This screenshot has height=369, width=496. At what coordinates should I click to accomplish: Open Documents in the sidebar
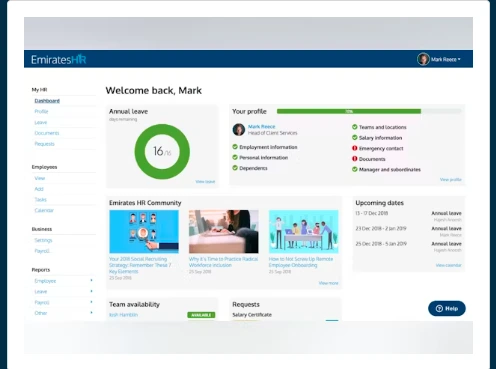pyautogui.click(x=47, y=133)
